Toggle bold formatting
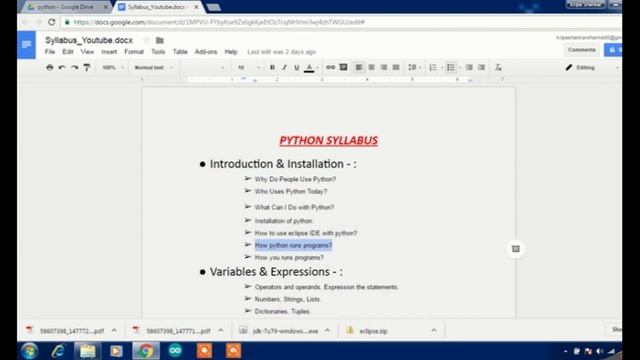Screen dimensions: 640x360 pos(272,67)
